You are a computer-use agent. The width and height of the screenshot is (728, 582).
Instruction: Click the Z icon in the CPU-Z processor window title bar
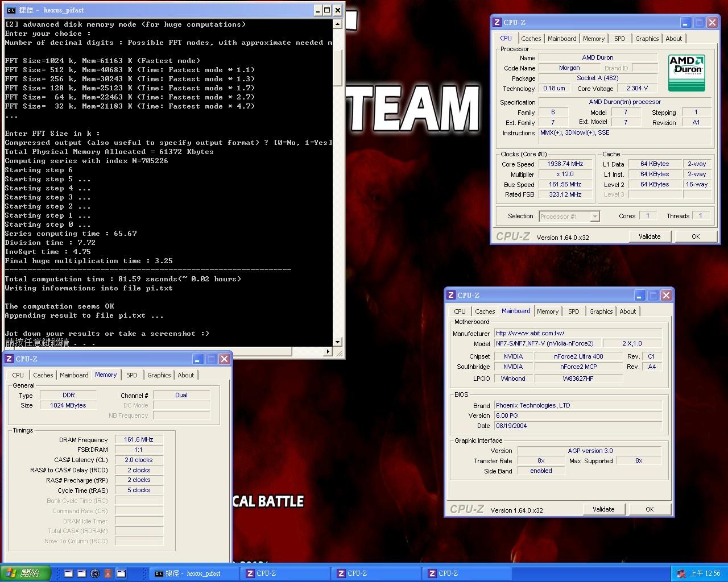[x=497, y=23]
